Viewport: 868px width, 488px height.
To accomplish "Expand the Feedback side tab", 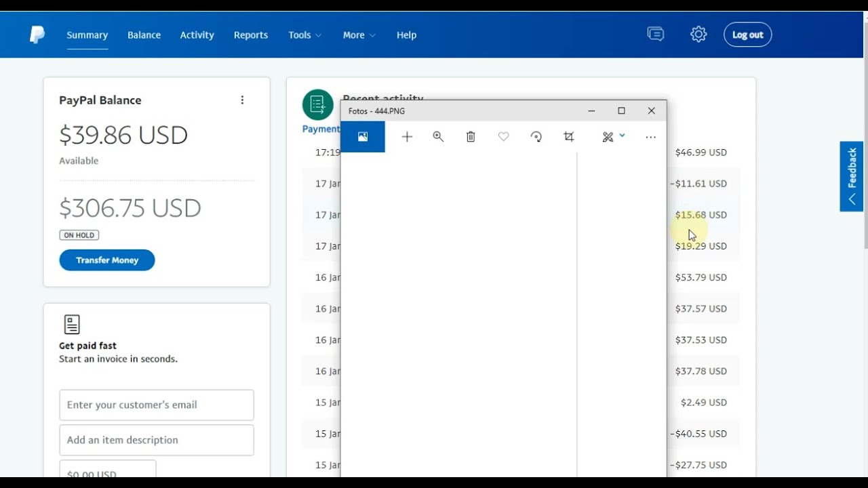I will point(852,176).
